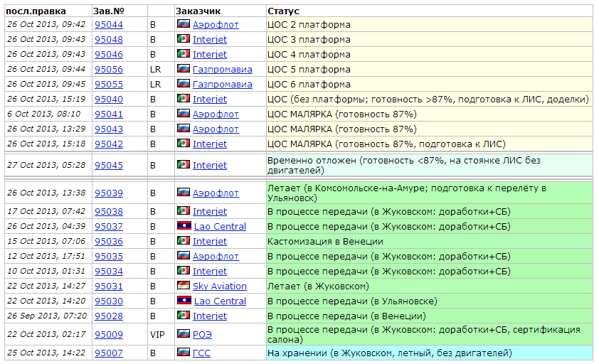Open serial number link 95039
This screenshot has height=364, width=599.
109,193
